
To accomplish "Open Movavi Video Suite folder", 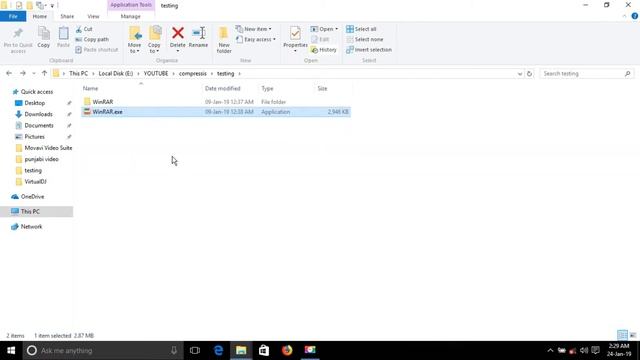I will pos(48,148).
